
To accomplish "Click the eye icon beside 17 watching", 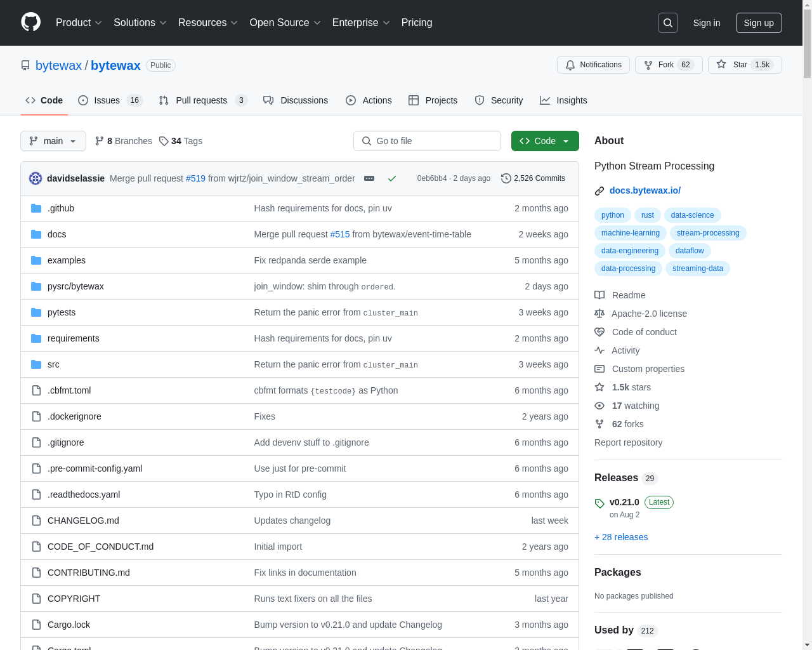I will 599,406.
